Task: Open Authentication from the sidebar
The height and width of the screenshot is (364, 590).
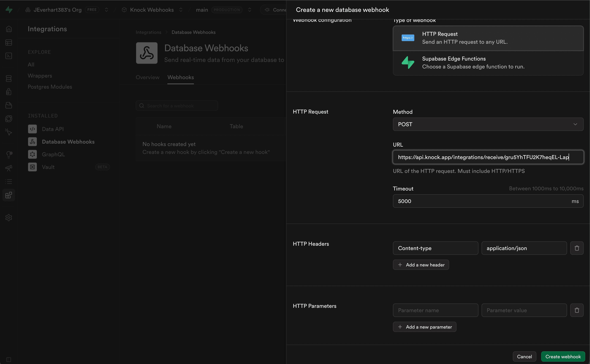Action: pyautogui.click(x=9, y=91)
